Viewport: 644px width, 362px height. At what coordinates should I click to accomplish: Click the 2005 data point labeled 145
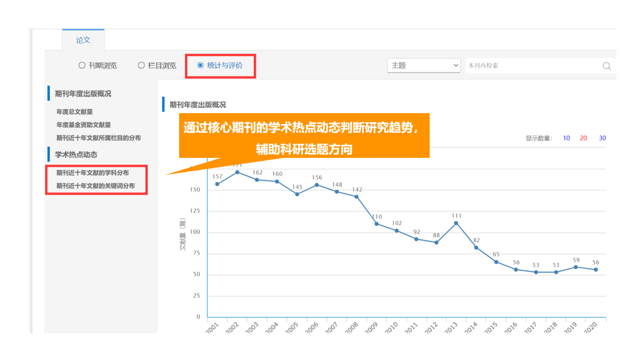[x=297, y=194]
